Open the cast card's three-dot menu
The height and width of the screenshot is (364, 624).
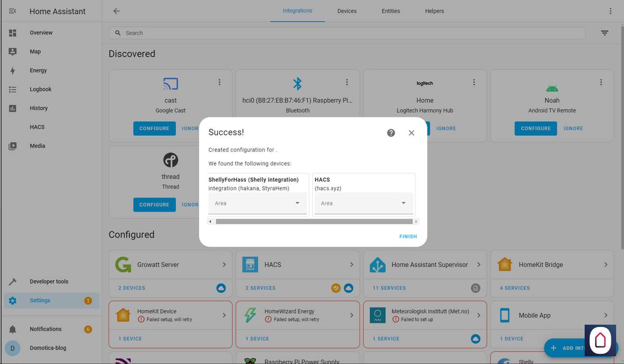tap(219, 82)
